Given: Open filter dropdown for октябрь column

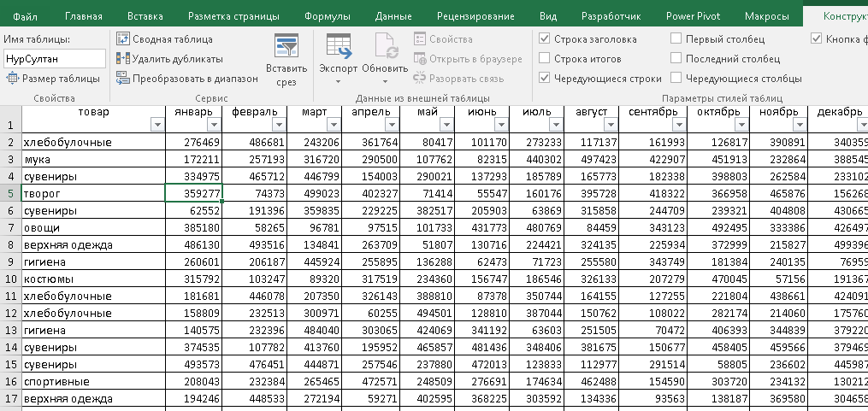Looking at the screenshot, I should pos(742,125).
